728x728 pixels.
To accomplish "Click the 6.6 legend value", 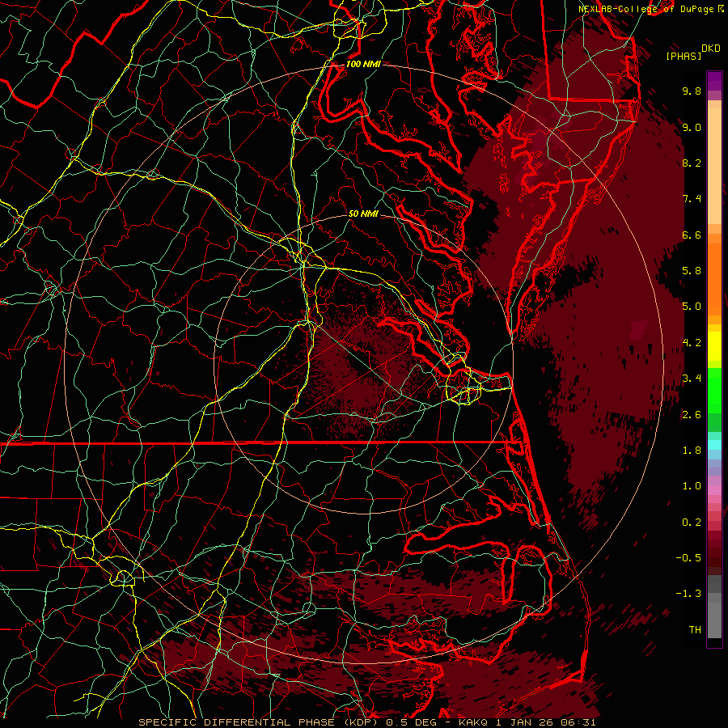I will [692, 235].
